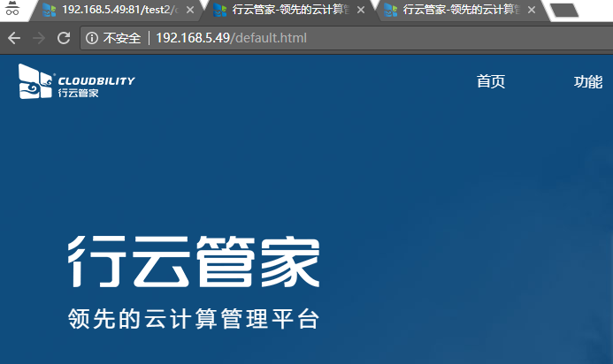Select the second 行云管家 tab

[x=288, y=10]
